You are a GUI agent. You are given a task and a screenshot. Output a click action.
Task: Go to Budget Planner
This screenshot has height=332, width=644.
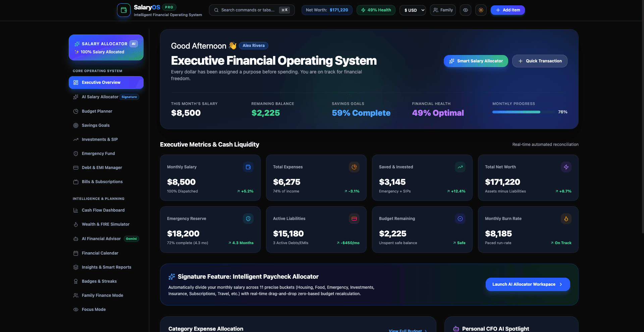(106, 111)
